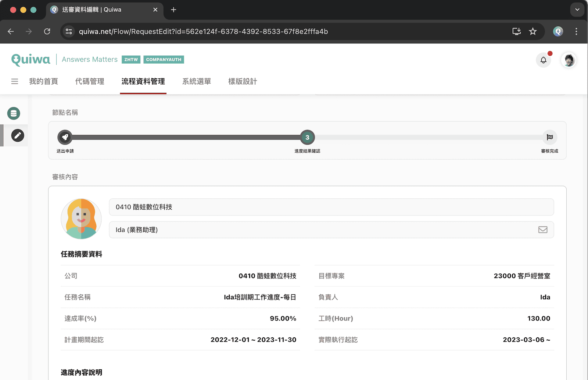The width and height of the screenshot is (588, 380).
Task: Click the rocket icon at 送出申請 step
Action: pyautogui.click(x=65, y=137)
